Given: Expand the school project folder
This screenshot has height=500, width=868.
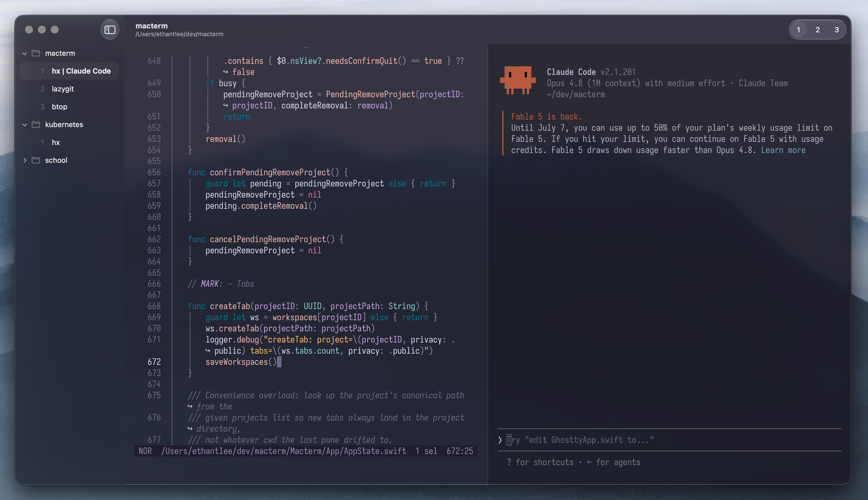Looking at the screenshot, I should tap(24, 160).
